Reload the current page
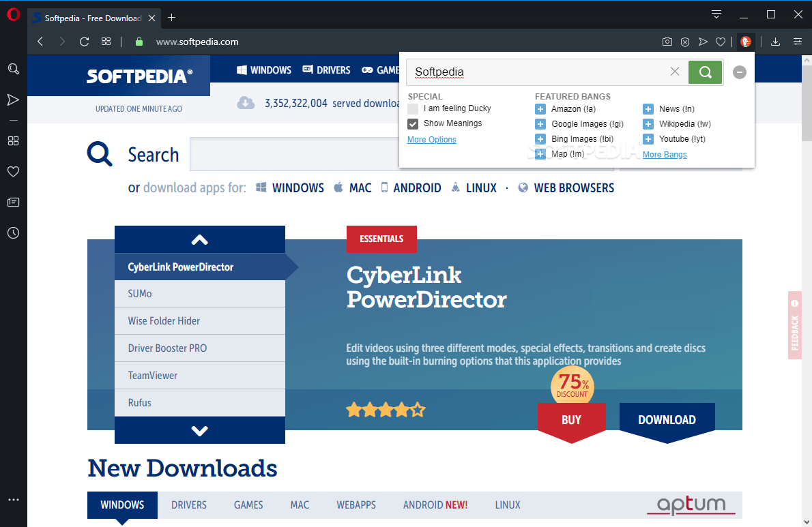This screenshot has height=527, width=812. coord(84,42)
